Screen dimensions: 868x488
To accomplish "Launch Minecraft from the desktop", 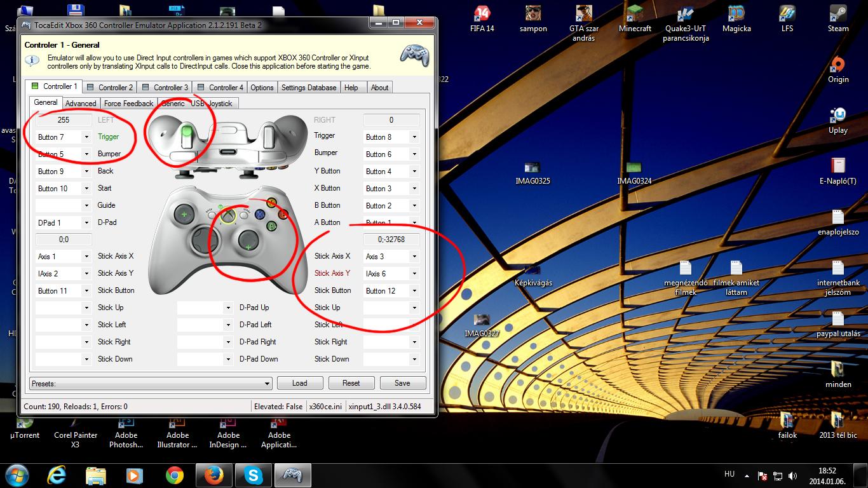I will [x=635, y=18].
